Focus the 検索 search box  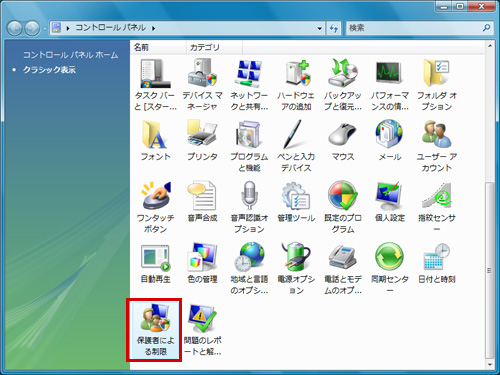coord(413,28)
